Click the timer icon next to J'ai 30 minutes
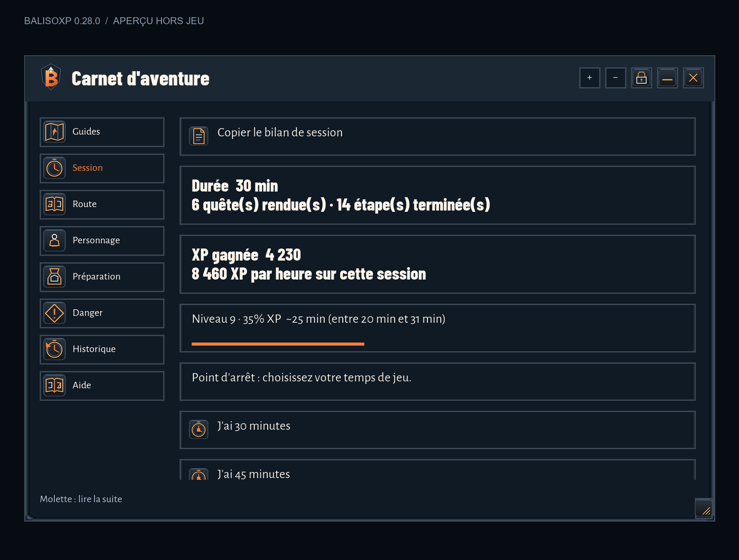739x560 pixels. click(x=199, y=430)
